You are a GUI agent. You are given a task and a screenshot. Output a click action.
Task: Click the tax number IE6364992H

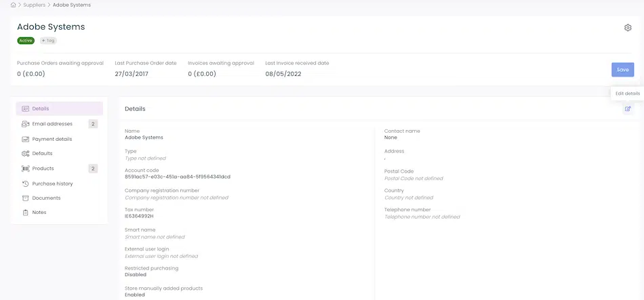click(x=139, y=216)
